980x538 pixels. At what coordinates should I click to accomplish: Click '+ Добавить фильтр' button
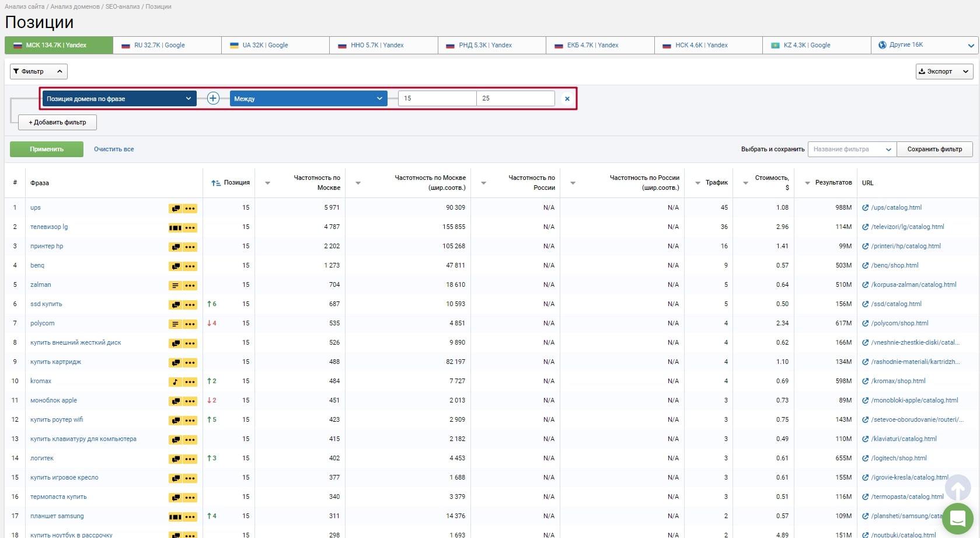click(57, 122)
